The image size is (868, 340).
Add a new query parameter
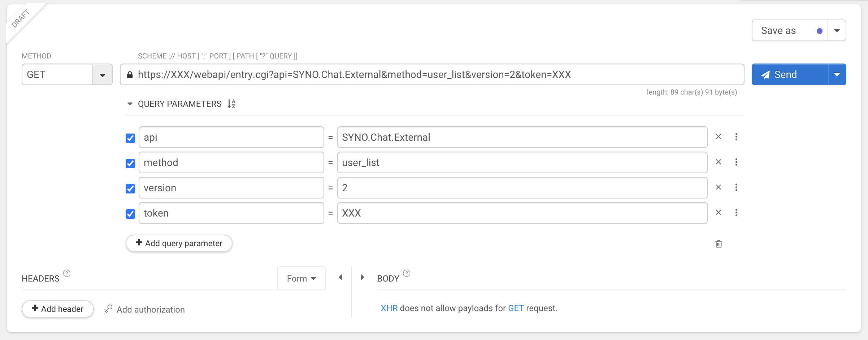(179, 243)
